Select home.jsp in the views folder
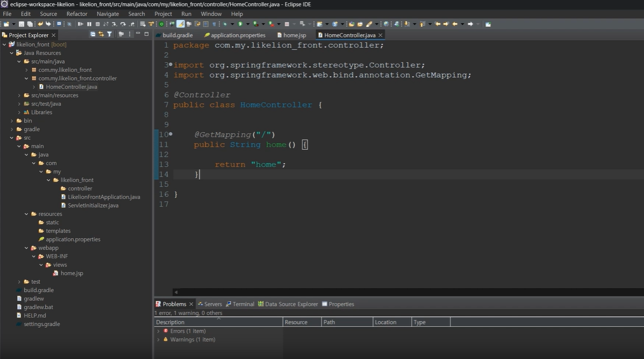Image resolution: width=644 pixels, height=359 pixels. 71,273
